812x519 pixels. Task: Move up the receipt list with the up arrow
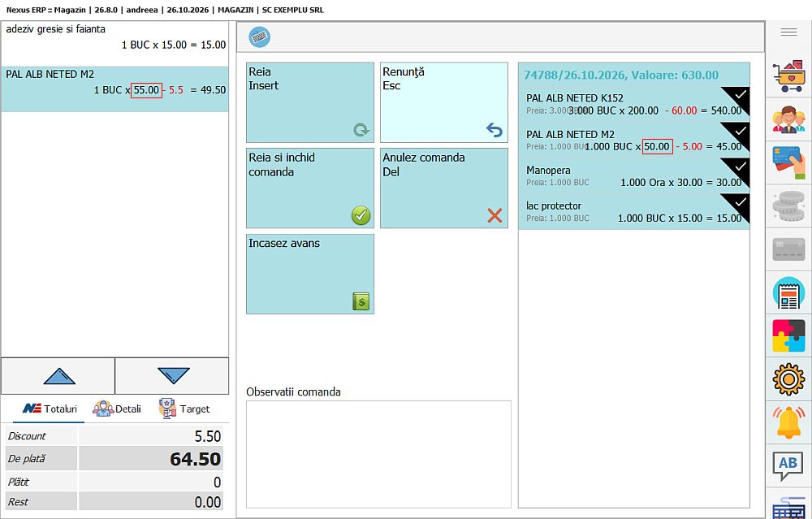tap(58, 376)
